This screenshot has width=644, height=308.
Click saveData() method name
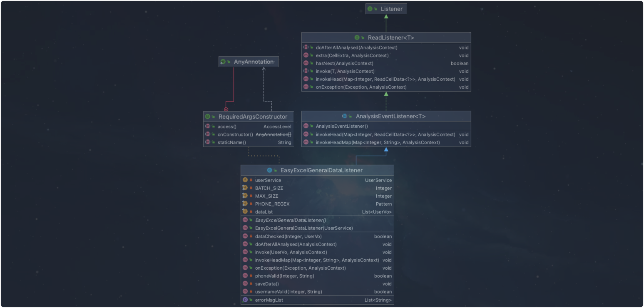tap(267, 284)
